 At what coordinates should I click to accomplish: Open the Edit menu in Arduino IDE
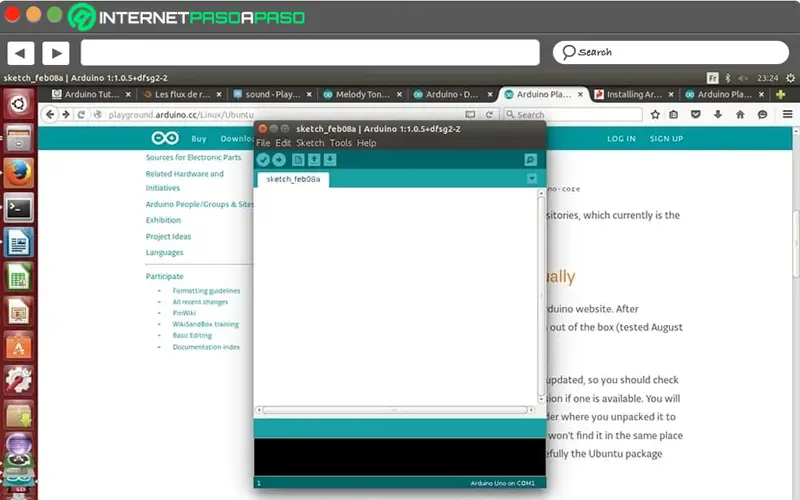point(283,143)
